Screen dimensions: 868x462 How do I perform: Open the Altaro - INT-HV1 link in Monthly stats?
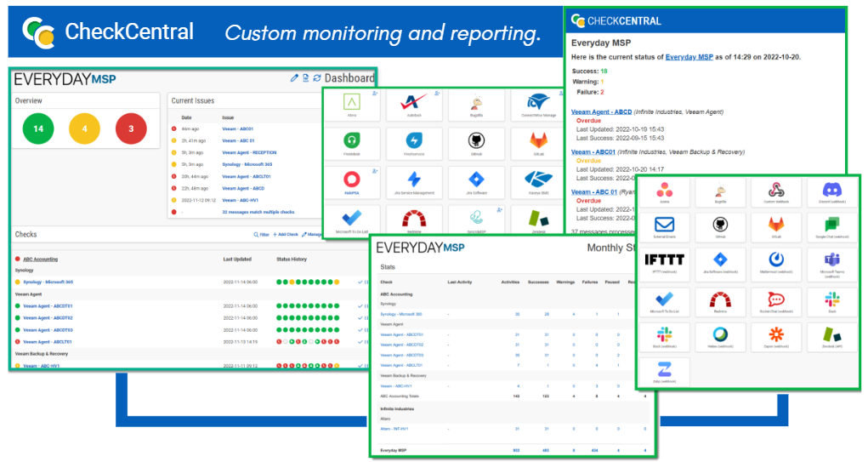(394, 429)
